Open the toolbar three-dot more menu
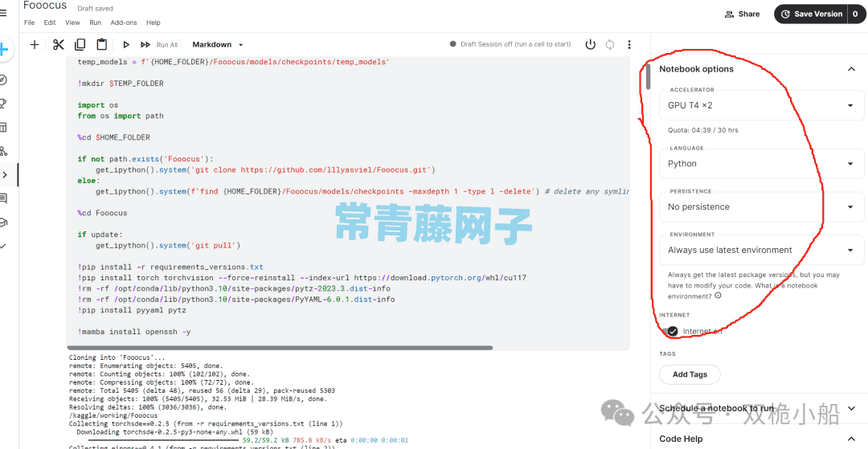The image size is (868, 449). pos(628,44)
